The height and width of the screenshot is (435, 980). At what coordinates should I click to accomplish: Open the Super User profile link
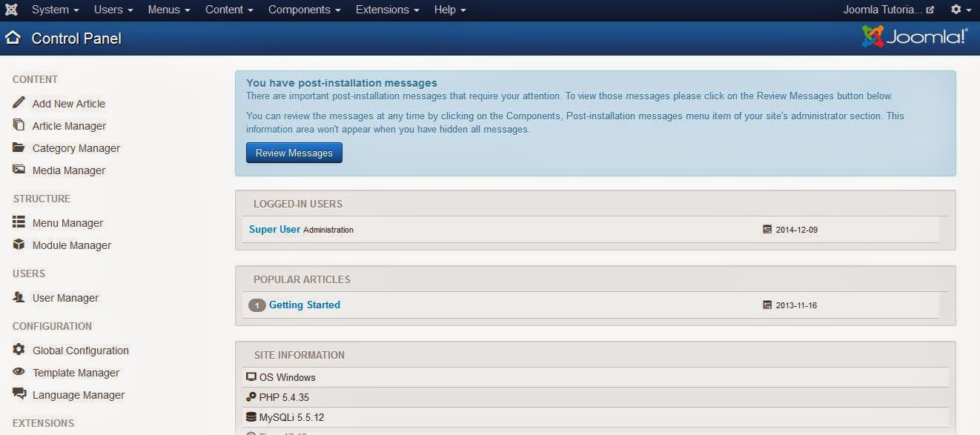[274, 229]
